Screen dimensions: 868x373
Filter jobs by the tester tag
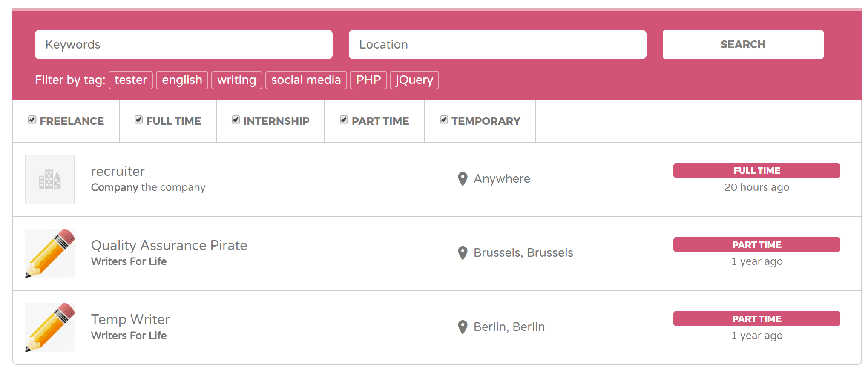click(131, 80)
